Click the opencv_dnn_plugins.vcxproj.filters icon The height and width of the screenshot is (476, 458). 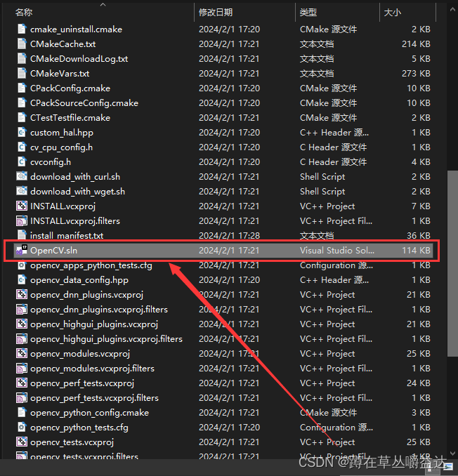coord(22,310)
